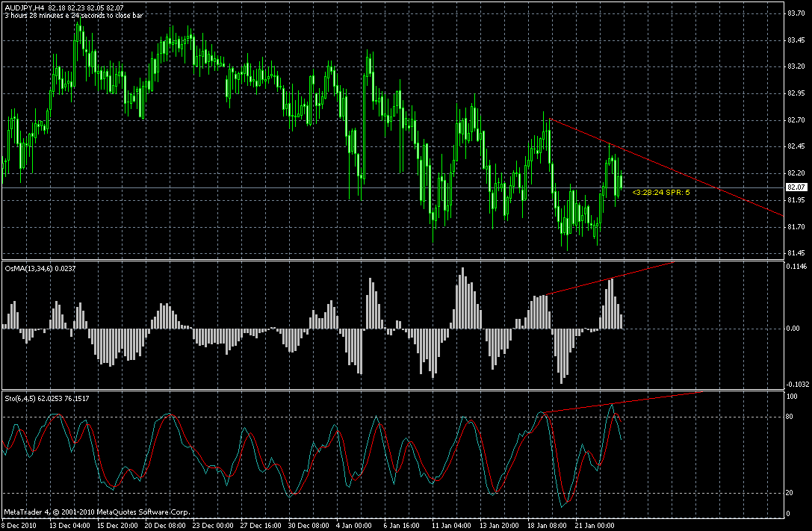
Task: Click the 82.45 price scale label
Action: click(x=796, y=146)
